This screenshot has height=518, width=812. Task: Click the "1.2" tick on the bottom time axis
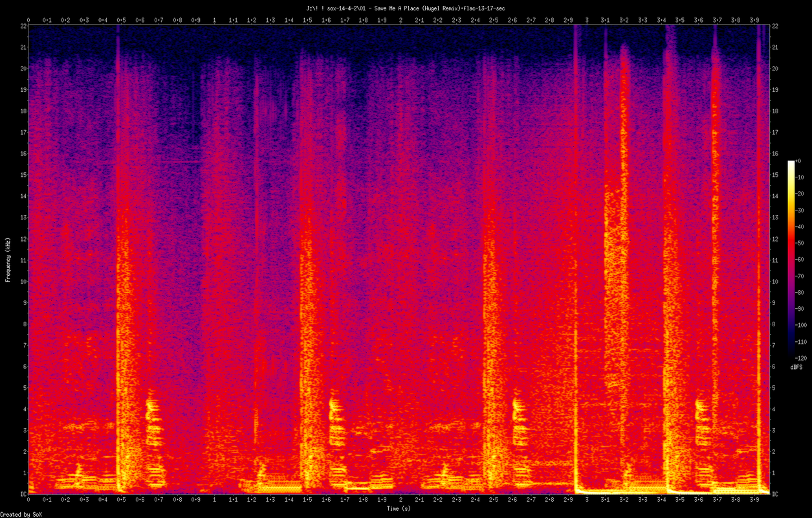coord(252,500)
